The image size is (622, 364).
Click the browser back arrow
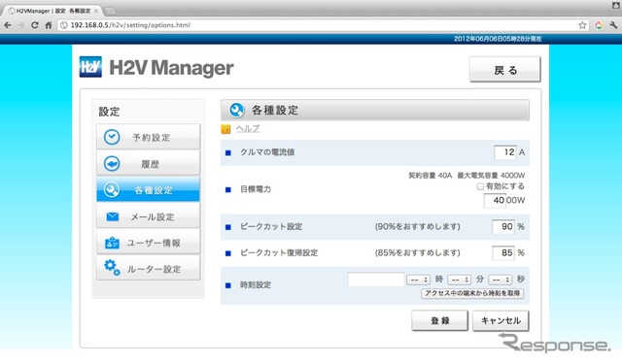click(8, 25)
